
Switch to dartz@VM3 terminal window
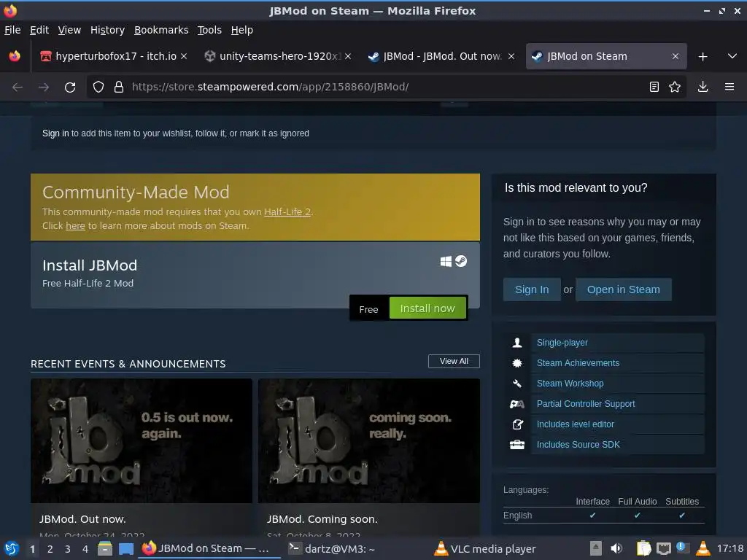(x=332, y=548)
